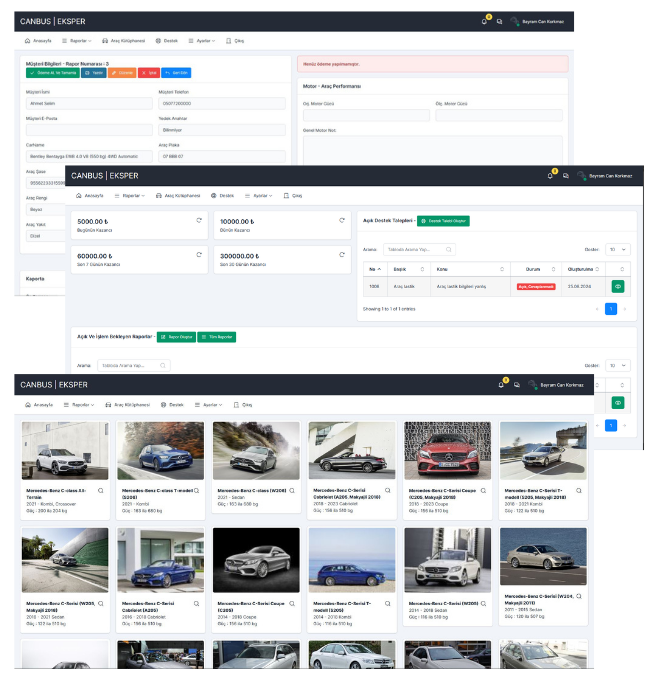The image size is (651, 692).
Task: Click the green Ödeme Al Ve Tamamla button
Action: tap(53, 73)
